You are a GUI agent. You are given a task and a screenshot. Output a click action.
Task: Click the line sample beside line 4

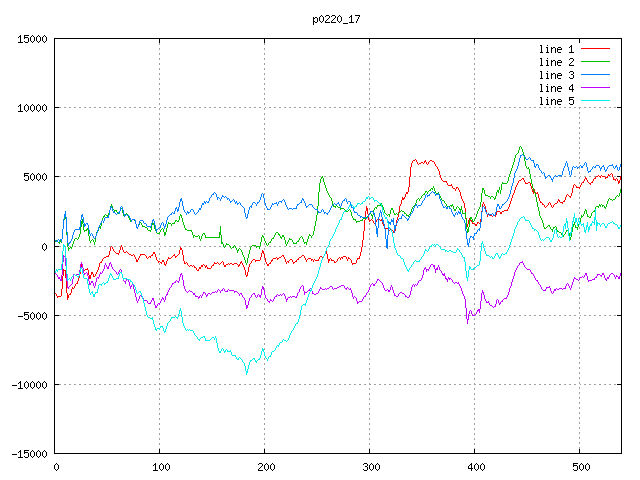(x=596, y=88)
